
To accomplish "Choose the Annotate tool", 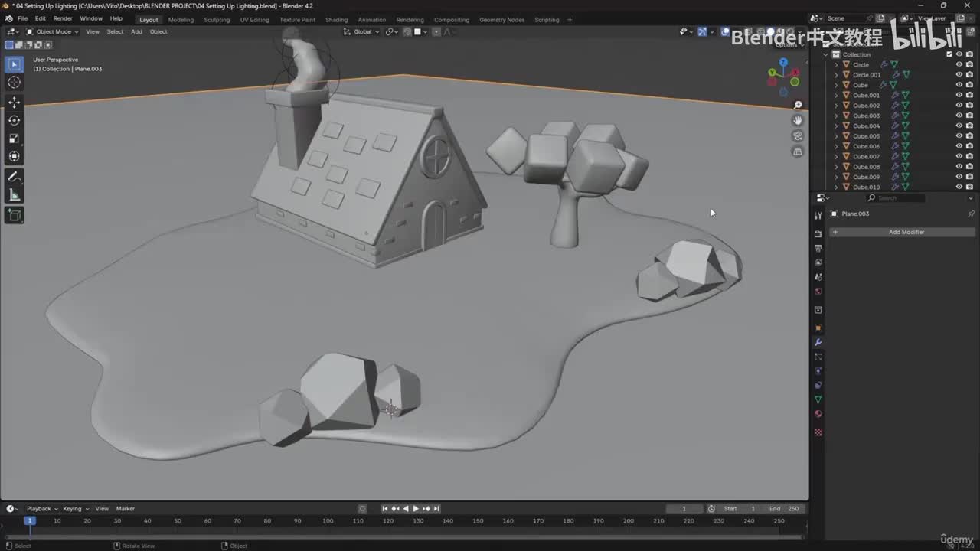I will (14, 177).
